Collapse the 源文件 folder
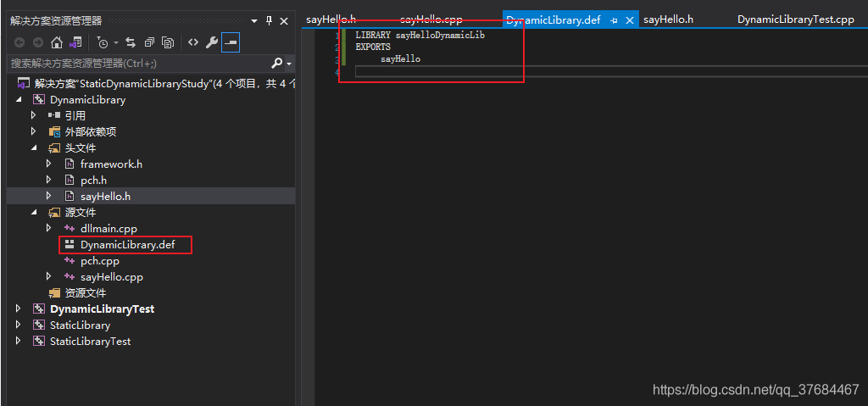 click(34, 212)
